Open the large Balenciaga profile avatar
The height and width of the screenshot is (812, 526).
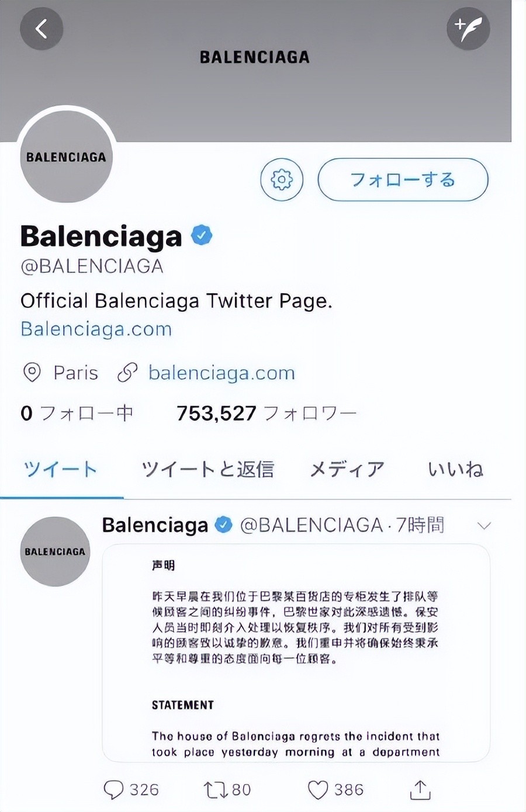[x=66, y=157]
